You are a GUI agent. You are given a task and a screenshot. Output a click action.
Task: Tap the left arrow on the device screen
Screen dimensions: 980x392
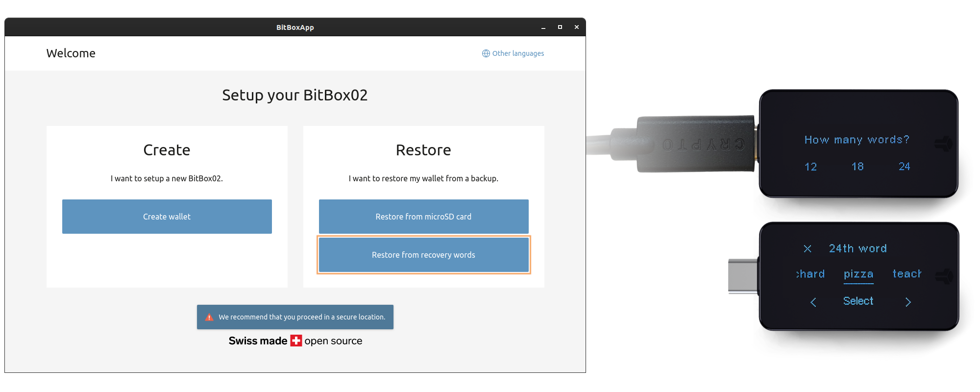click(x=813, y=302)
